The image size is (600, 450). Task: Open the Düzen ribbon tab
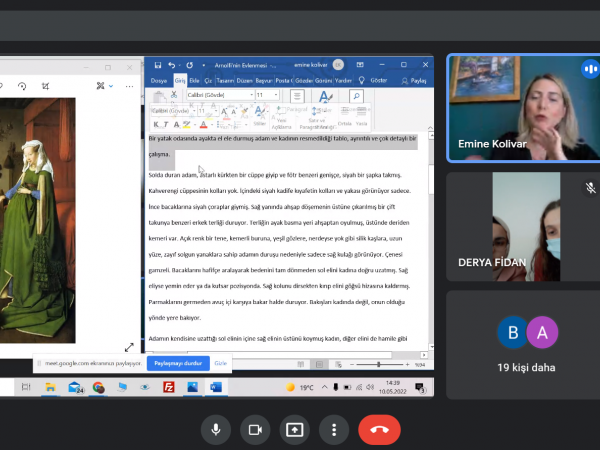point(245,81)
